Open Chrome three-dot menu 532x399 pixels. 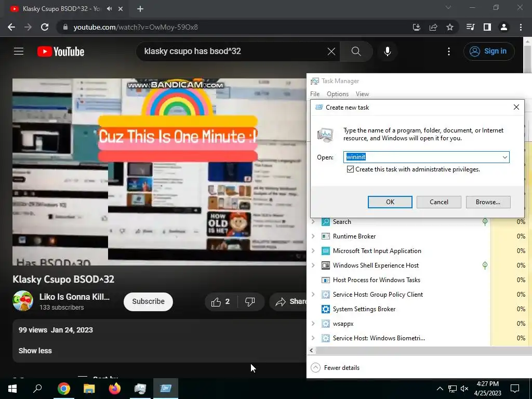coord(521,27)
